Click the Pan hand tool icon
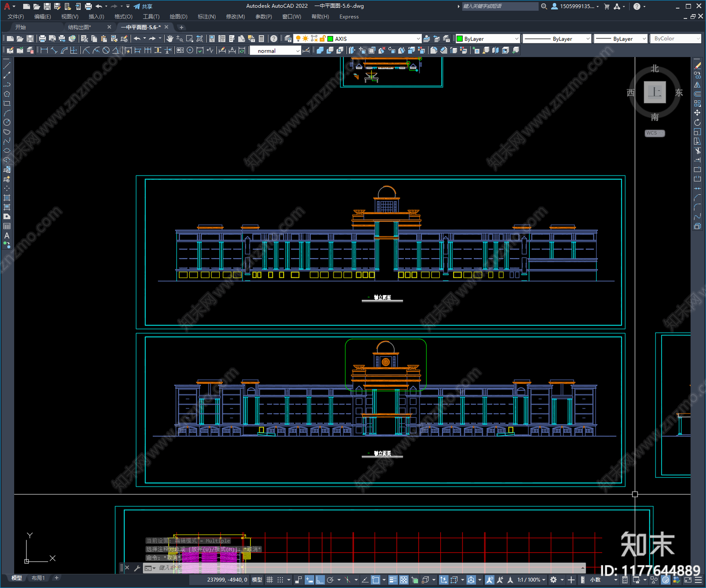706x588 pixels. click(170, 39)
